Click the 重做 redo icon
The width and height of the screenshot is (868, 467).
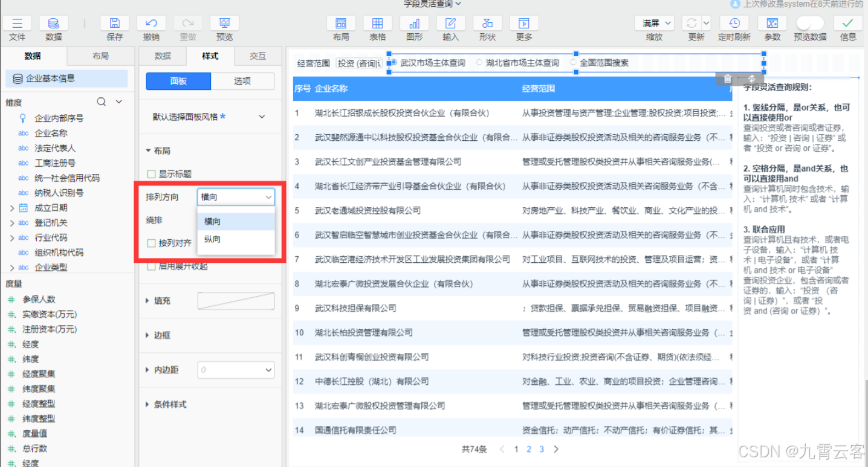pos(188,24)
